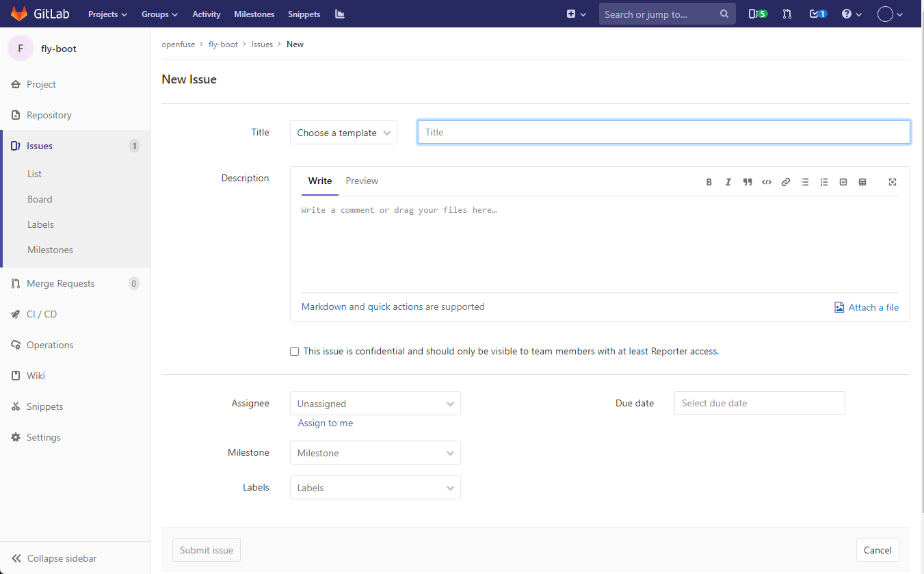
Task: Add a task list checkbox item
Action: (x=843, y=182)
